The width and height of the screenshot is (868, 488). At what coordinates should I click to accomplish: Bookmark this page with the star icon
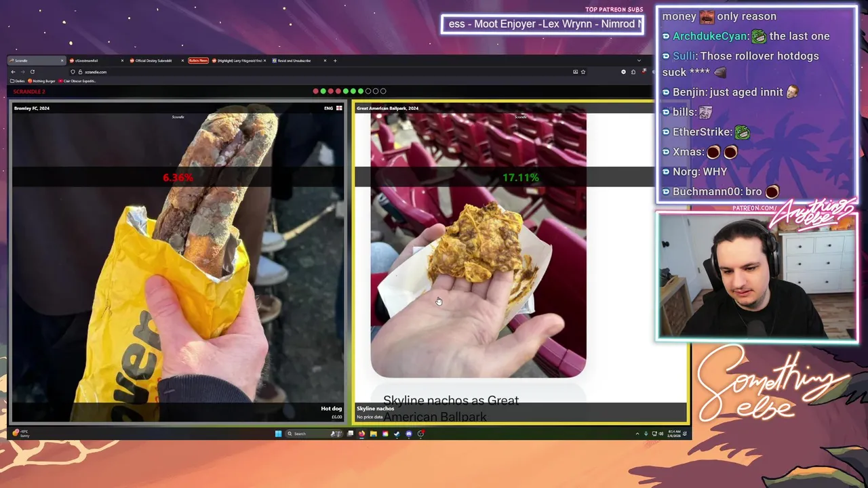(x=583, y=71)
